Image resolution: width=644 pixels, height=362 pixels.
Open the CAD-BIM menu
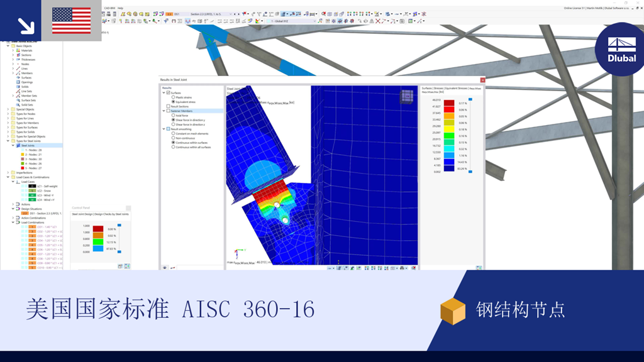pos(109,8)
